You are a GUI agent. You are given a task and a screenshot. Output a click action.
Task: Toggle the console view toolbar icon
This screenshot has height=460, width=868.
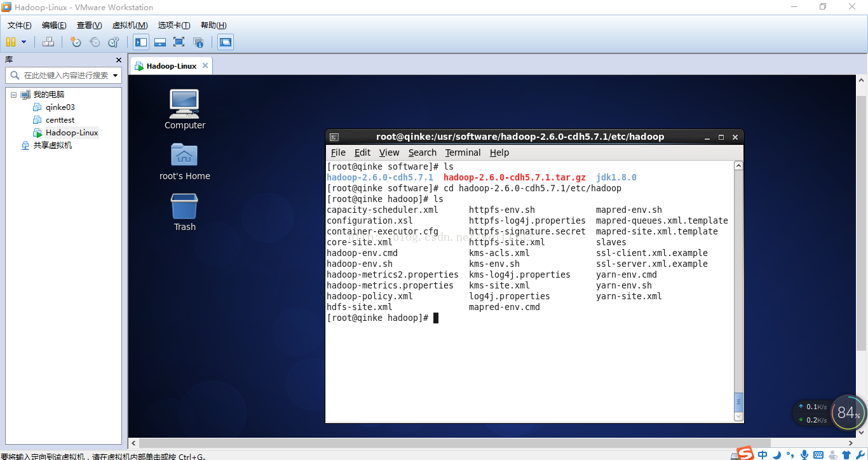(225, 42)
